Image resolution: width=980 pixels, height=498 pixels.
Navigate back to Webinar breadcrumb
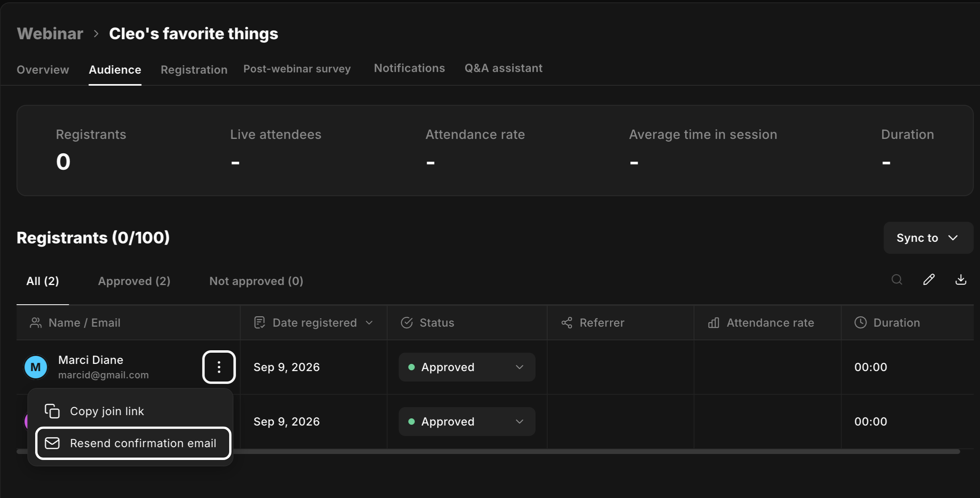coord(50,34)
